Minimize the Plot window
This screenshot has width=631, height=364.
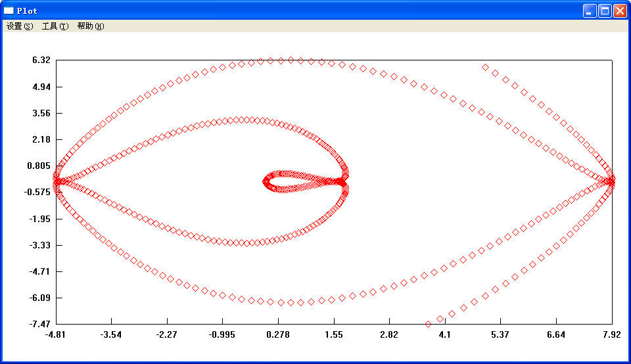point(590,11)
